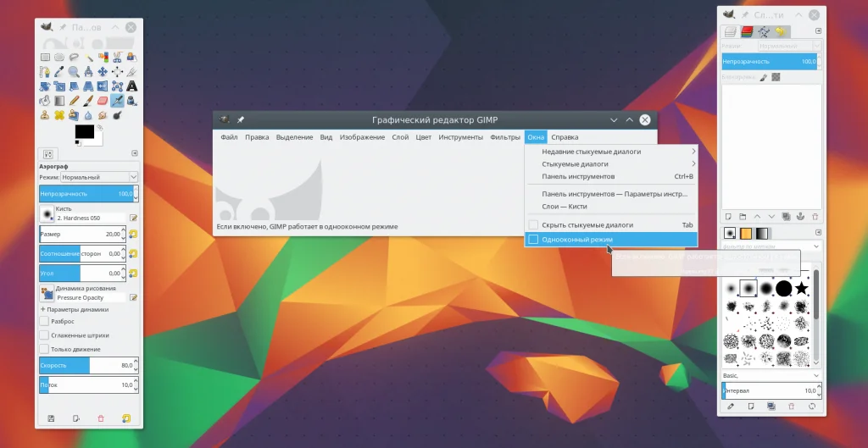This screenshot has width=868, height=448.
Task: Click delete layer trash button
Action: point(815,217)
